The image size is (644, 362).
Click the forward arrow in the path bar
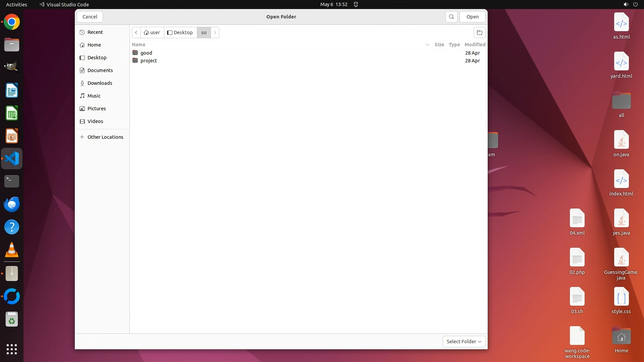(x=215, y=33)
